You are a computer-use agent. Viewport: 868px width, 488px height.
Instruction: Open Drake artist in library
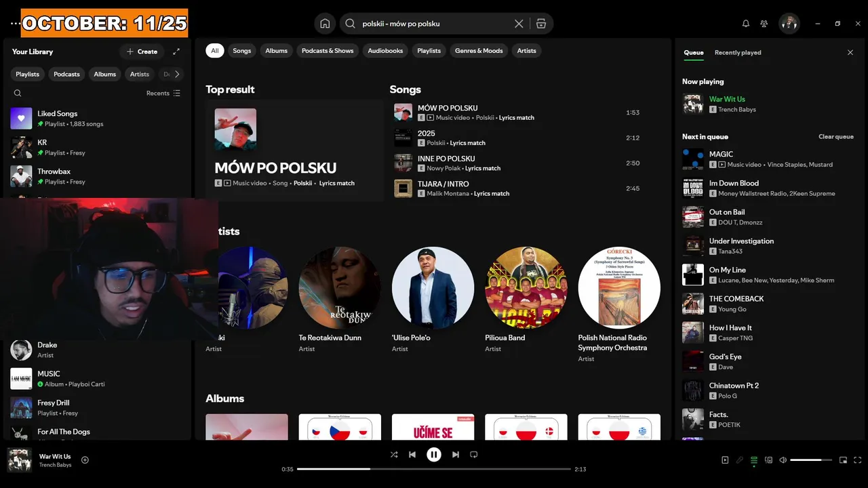pos(98,350)
